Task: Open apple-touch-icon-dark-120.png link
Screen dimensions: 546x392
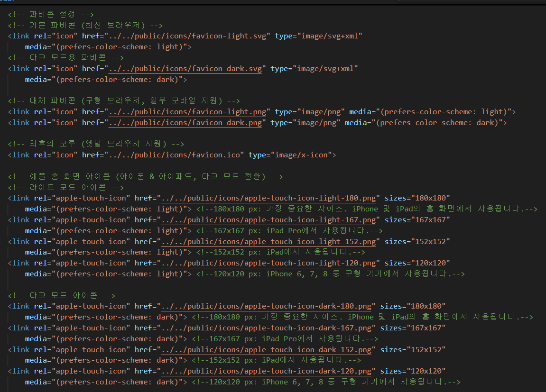Action: pos(267,372)
